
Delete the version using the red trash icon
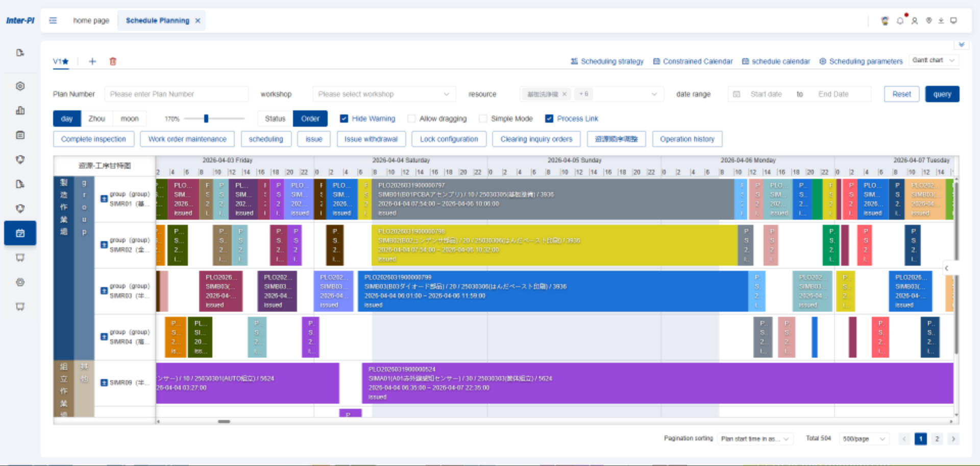point(113,61)
